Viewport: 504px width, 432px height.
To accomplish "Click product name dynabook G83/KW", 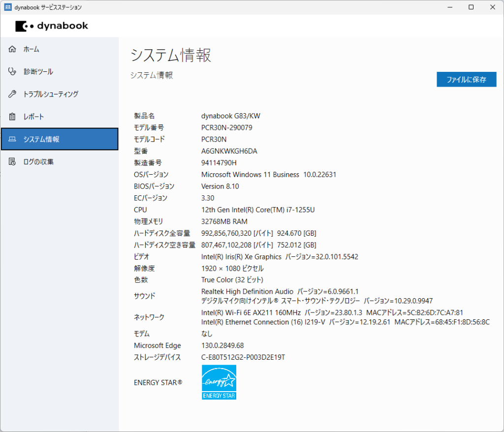I will pyautogui.click(x=231, y=116).
